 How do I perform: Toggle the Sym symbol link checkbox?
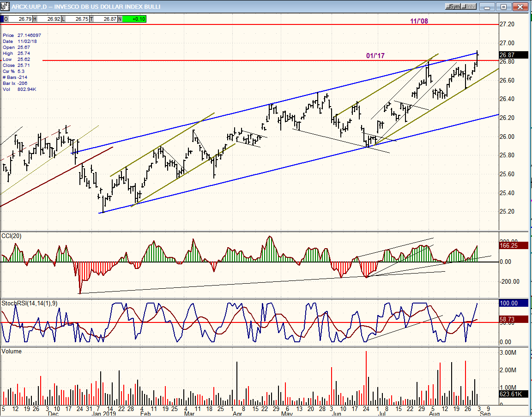(453, 6)
